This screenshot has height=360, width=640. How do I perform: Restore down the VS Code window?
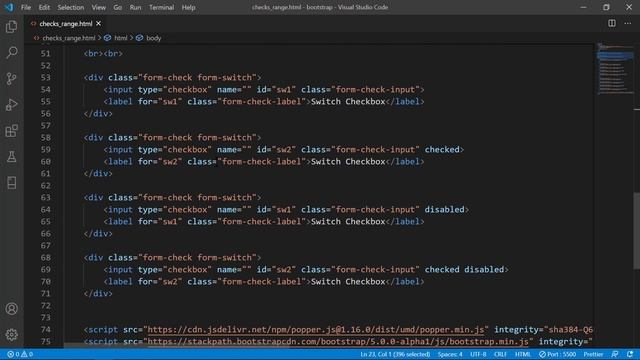coord(606,7)
